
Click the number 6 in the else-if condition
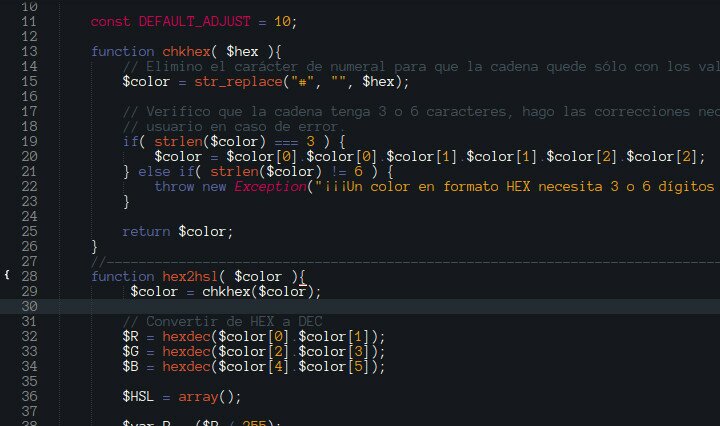pyautogui.click(x=358, y=172)
